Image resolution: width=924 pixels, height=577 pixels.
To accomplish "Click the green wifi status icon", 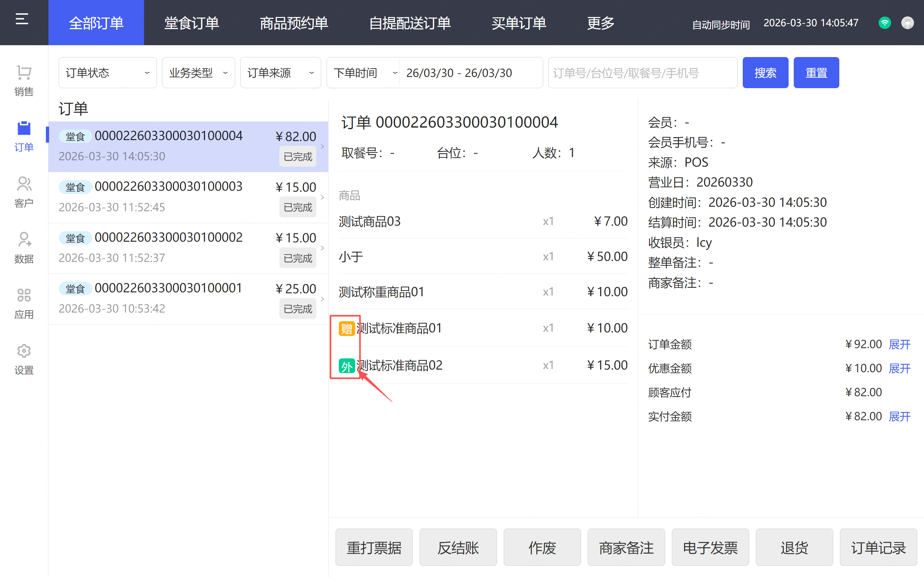I will (x=884, y=23).
